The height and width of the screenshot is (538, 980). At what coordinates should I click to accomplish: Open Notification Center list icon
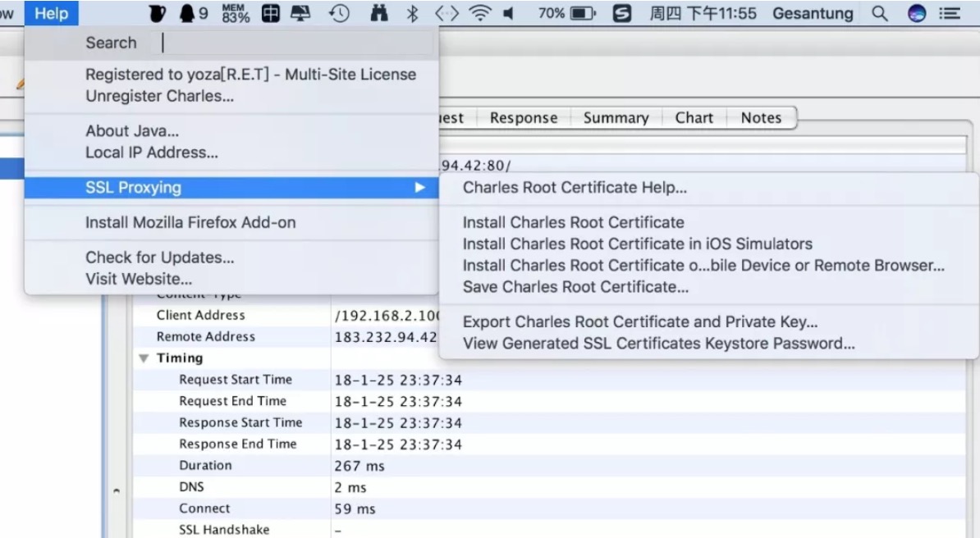950,13
